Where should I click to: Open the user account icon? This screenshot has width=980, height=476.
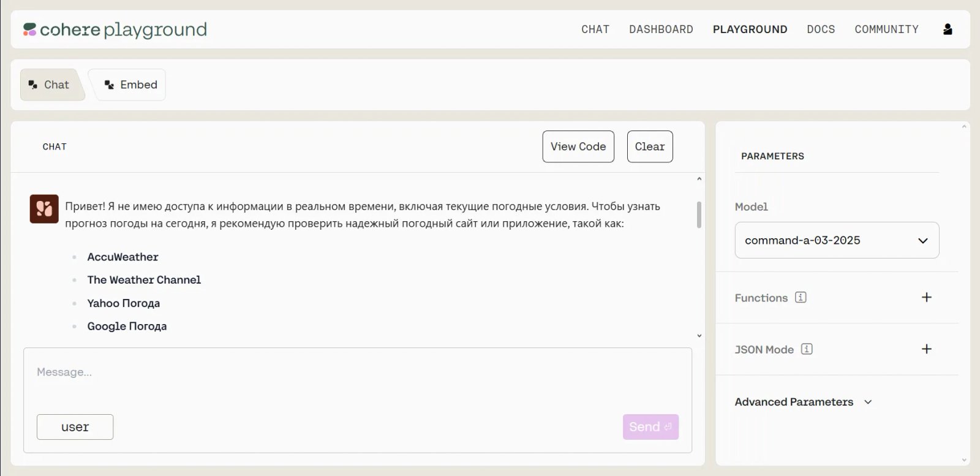[x=948, y=29]
